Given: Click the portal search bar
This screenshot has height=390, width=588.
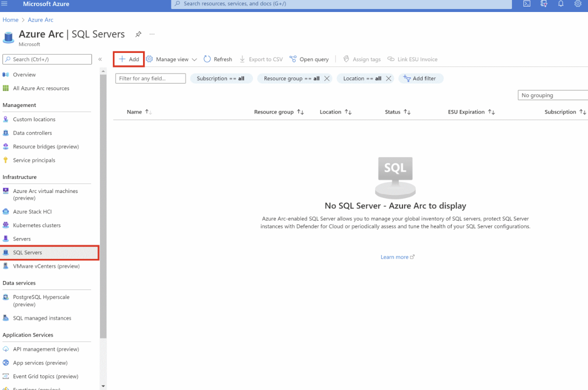Looking at the screenshot, I should (341, 4).
